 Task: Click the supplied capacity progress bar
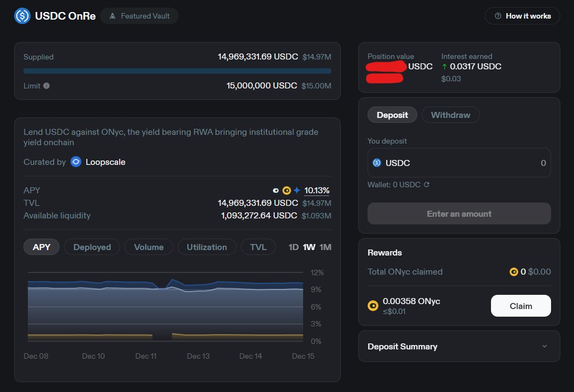(x=177, y=71)
